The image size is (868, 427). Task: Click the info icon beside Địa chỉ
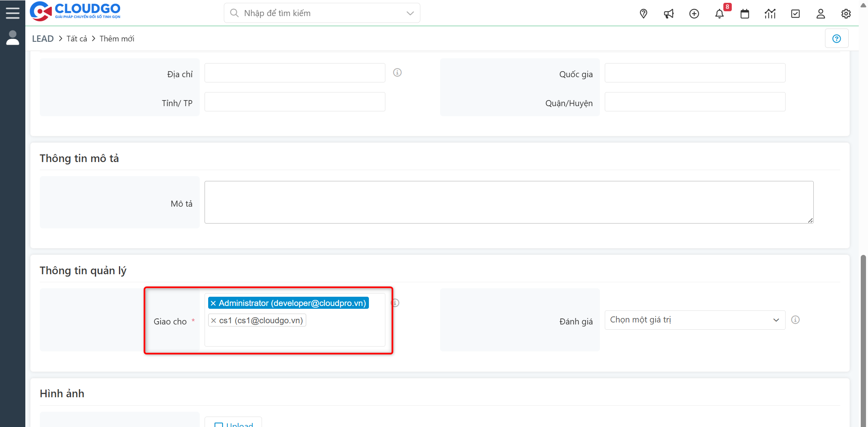(x=397, y=72)
